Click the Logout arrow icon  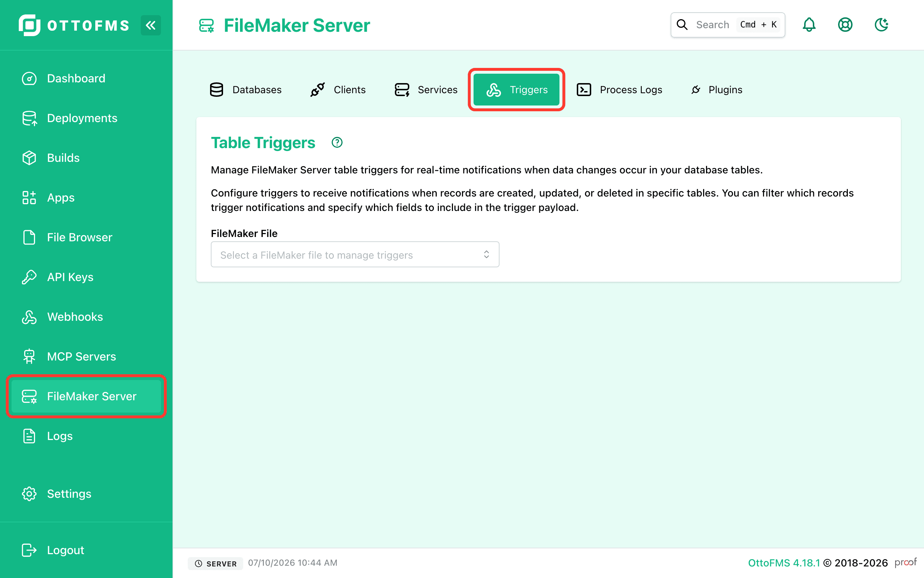click(29, 550)
